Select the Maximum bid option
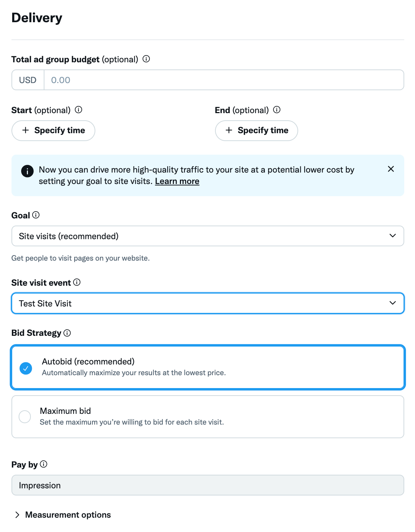This screenshot has height=532, width=415. (25, 417)
